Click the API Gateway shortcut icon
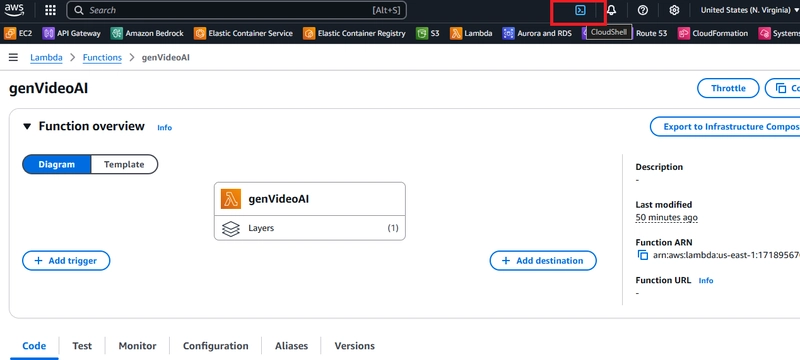This screenshot has height=360, width=800. (48, 33)
